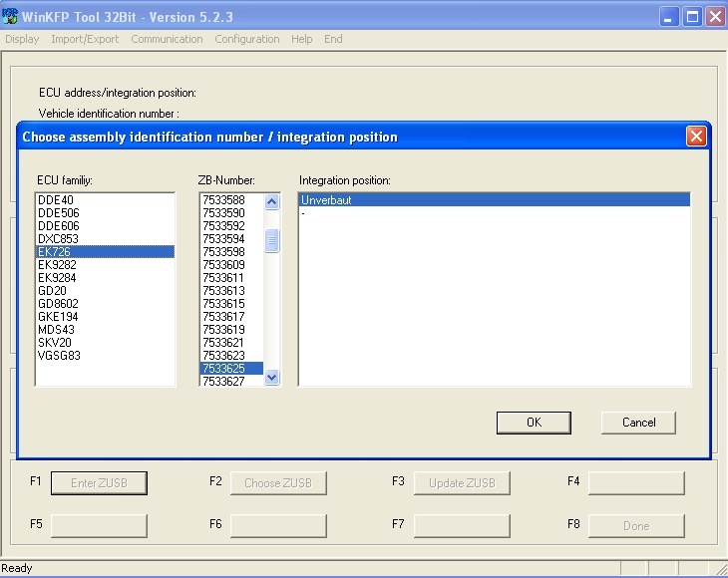The width and height of the screenshot is (728, 578).
Task: Select ZB-Number 7533619
Action: 231,330
